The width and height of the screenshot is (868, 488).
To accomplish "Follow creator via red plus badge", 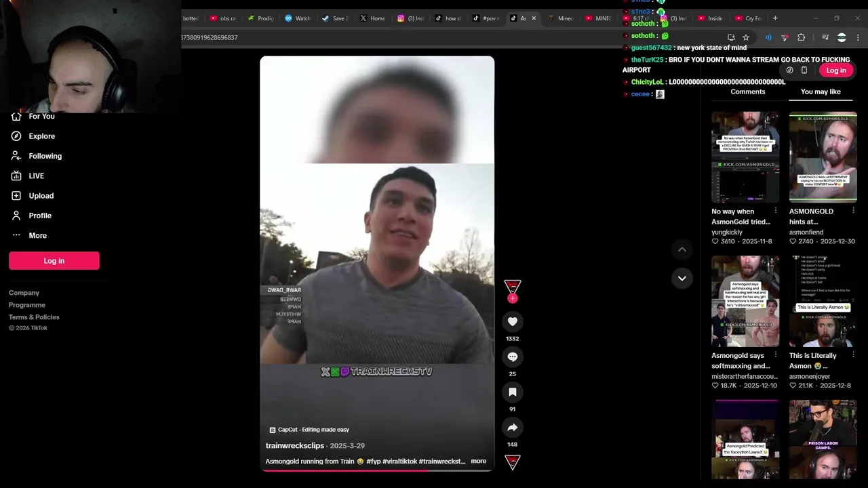I will pos(513,298).
